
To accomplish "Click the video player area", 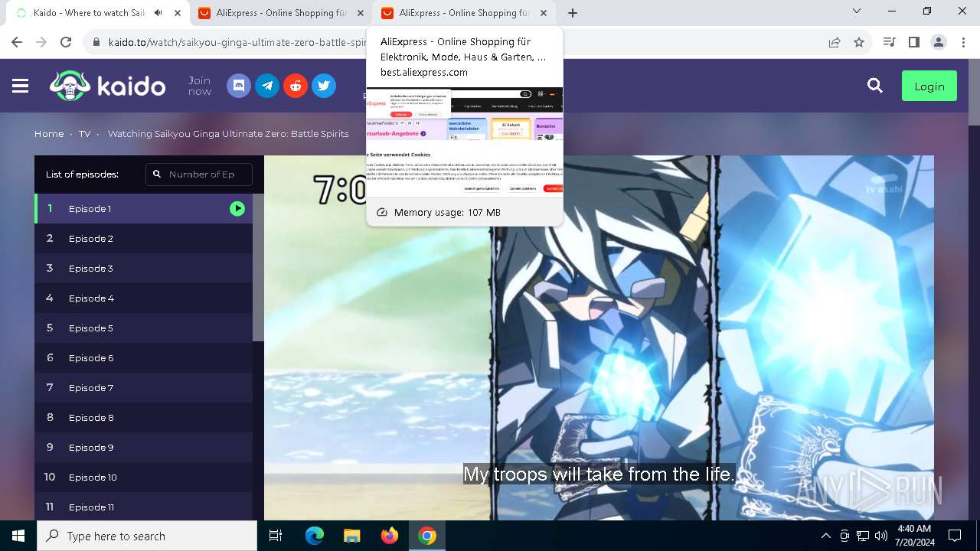I will [x=599, y=337].
